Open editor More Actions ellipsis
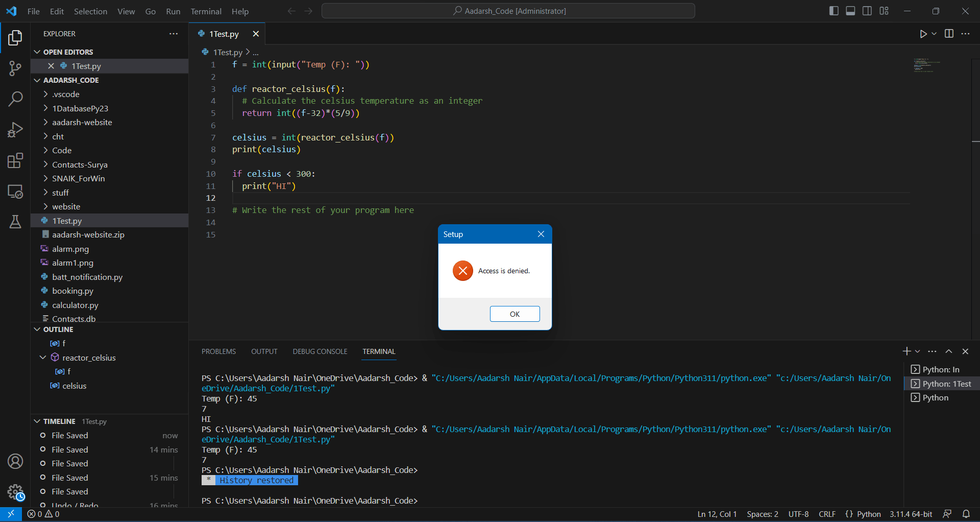The width and height of the screenshot is (980, 522). pyautogui.click(x=965, y=34)
